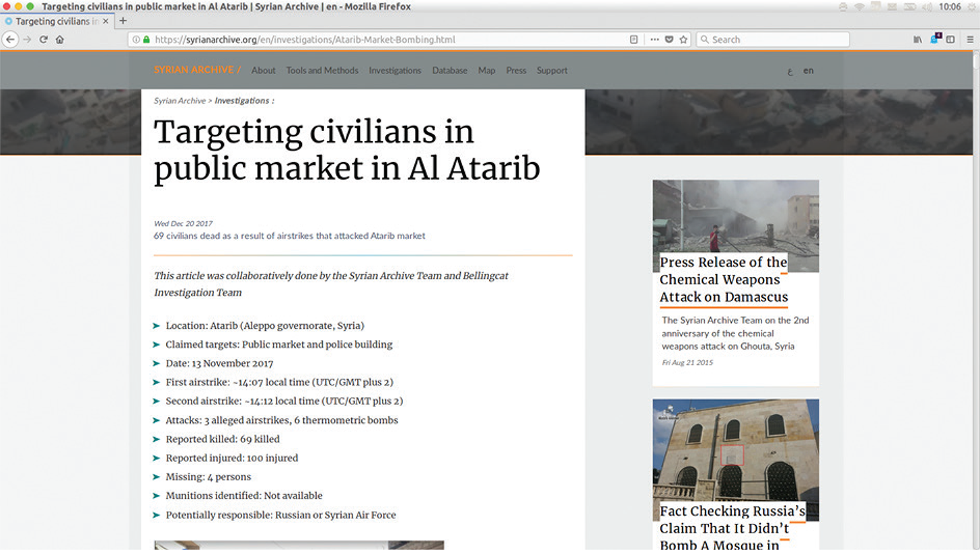This screenshot has height=550, width=980.
Task: Open the Database nav item
Action: click(449, 70)
